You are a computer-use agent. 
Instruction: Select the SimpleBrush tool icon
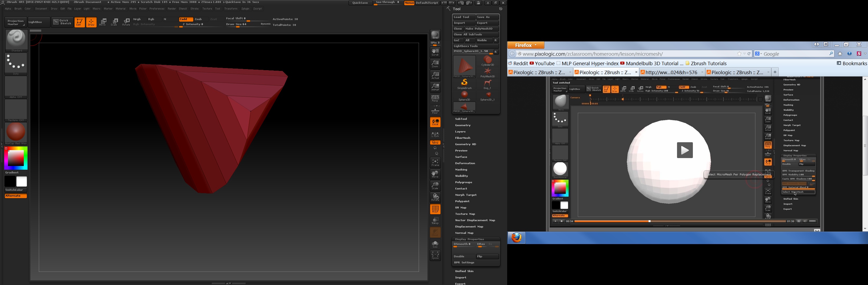464,84
